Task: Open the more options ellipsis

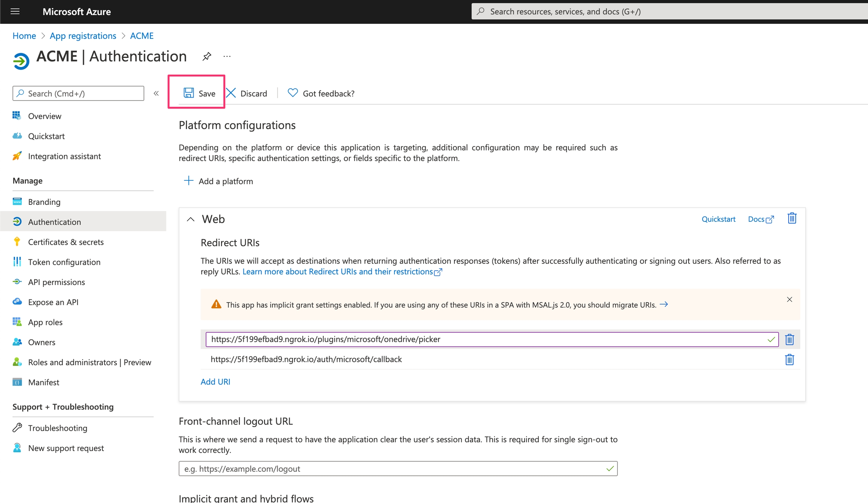Action: [227, 56]
